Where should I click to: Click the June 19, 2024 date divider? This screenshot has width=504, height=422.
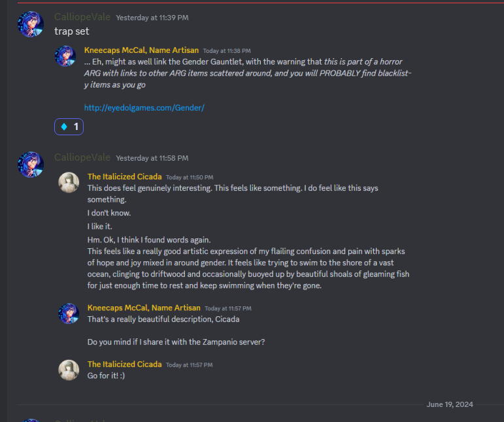[449, 404]
